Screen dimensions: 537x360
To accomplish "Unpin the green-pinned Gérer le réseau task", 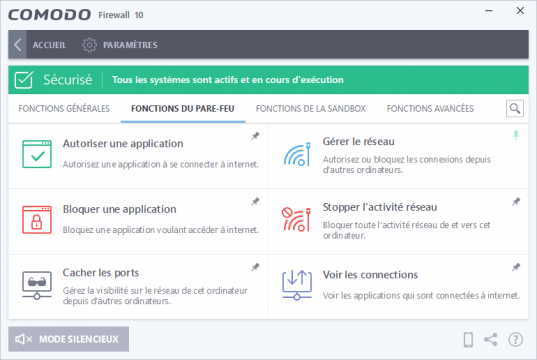I will click(516, 135).
